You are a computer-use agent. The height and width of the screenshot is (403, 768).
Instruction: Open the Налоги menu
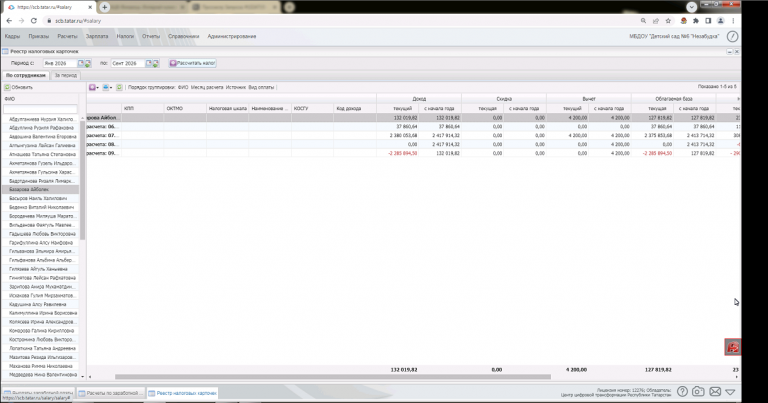point(125,36)
